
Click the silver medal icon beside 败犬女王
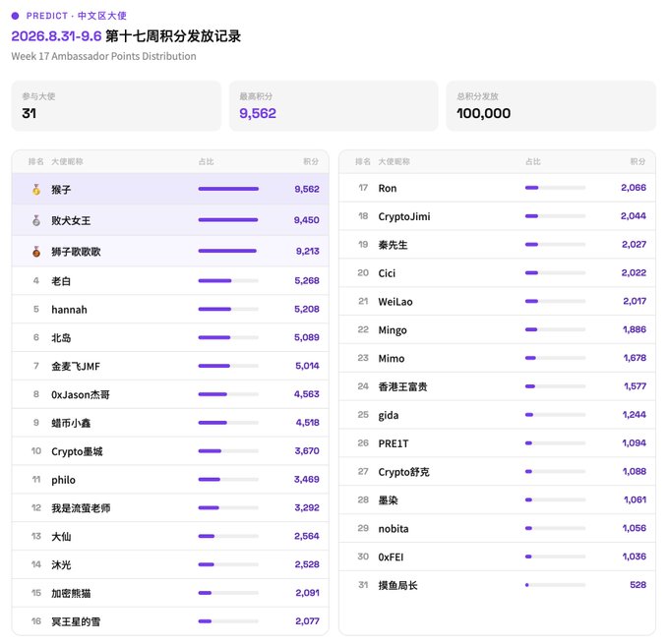pyautogui.click(x=36, y=220)
